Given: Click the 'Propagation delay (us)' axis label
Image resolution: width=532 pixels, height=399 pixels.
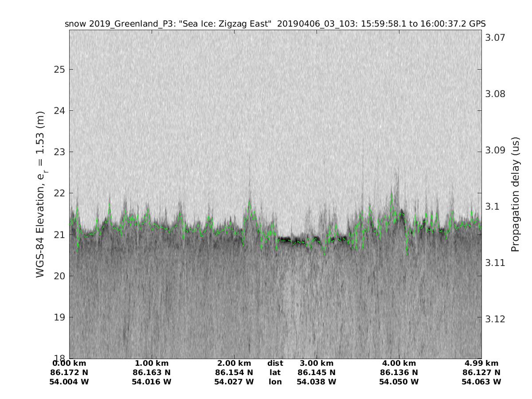Looking at the screenshot, I should click(515, 195).
